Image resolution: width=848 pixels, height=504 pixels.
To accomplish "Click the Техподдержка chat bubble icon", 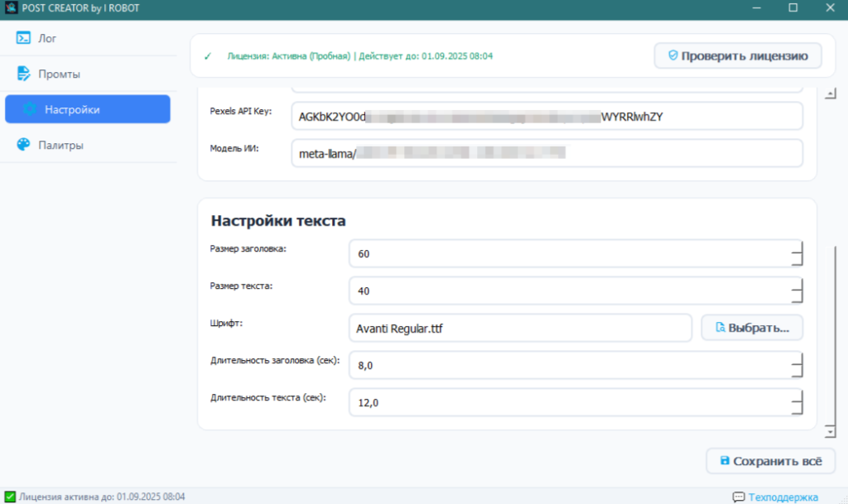I will click(739, 497).
